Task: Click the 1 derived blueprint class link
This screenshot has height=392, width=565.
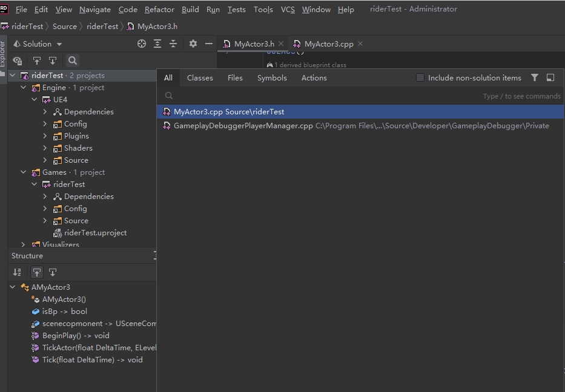Action: 310,65
